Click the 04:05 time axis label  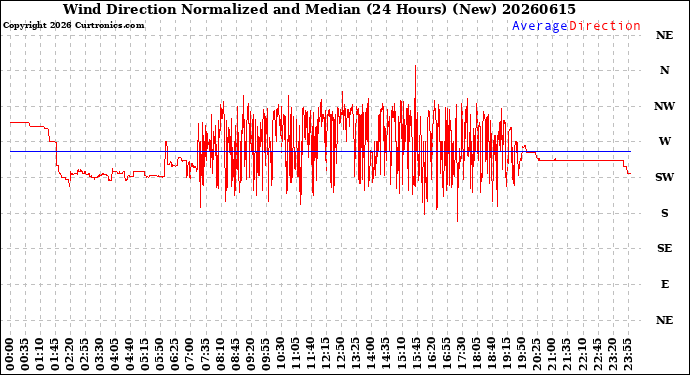115,355
